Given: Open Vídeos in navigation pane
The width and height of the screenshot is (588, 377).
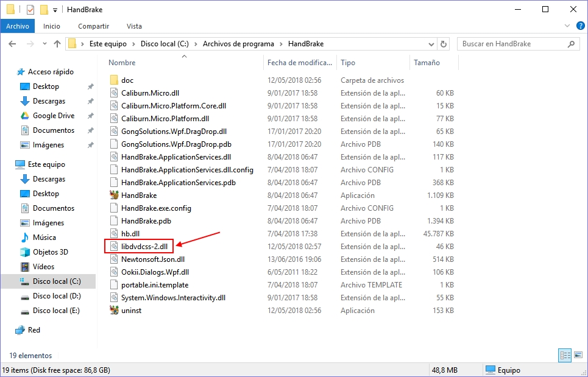Looking at the screenshot, I should tap(43, 266).
